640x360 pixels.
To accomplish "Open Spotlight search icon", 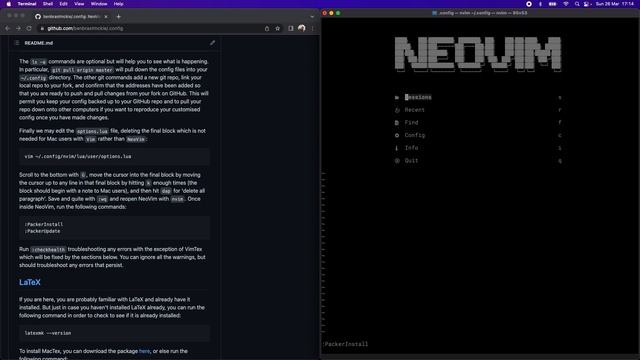I will coord(577,4).
